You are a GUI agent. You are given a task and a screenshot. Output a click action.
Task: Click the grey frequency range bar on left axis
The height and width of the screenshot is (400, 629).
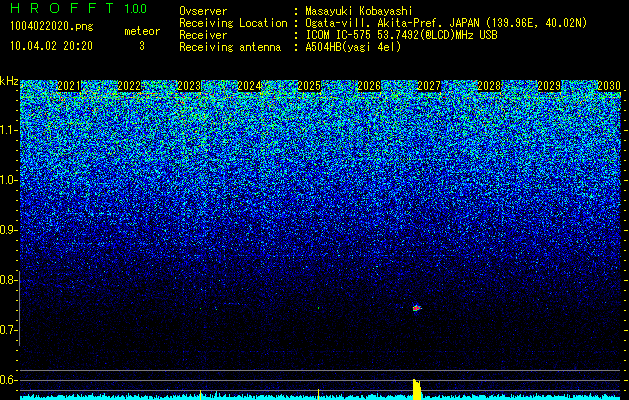click(20, 308)
